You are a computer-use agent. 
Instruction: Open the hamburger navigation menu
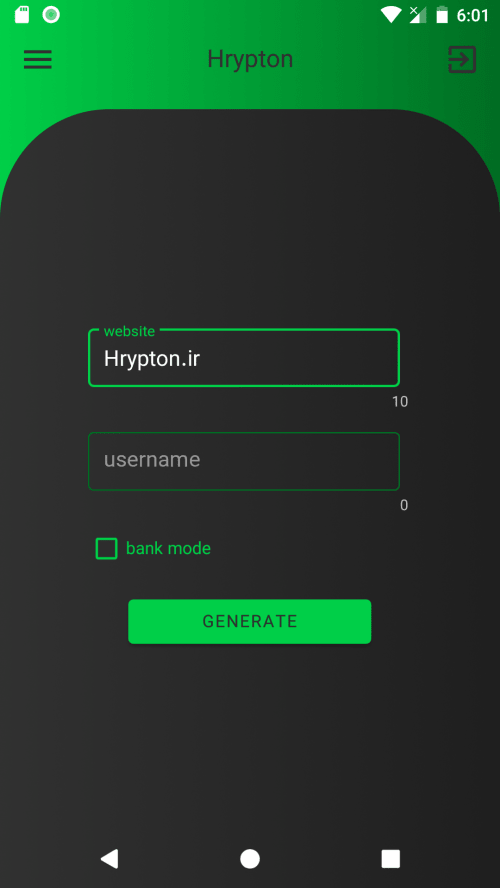37,59
